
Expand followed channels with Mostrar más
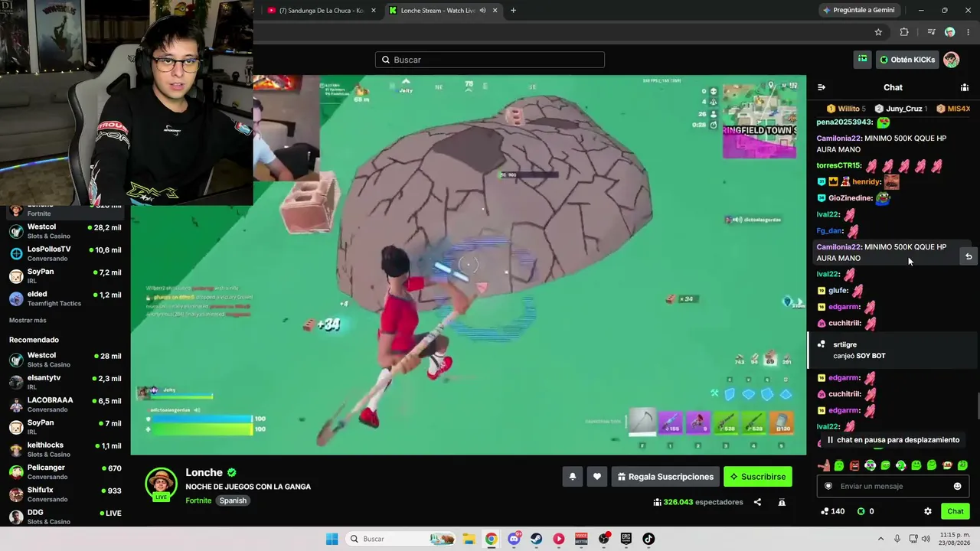click(x=28, y=320)
